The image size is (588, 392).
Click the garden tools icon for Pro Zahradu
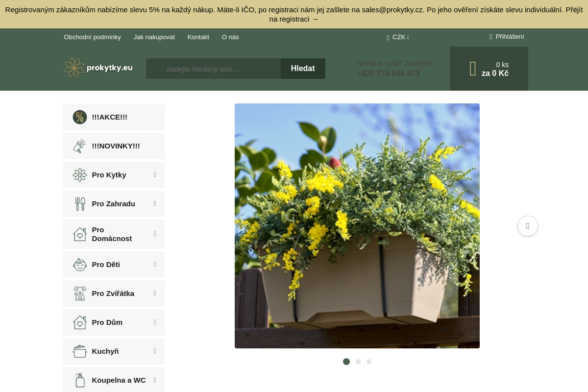(x=80, y=204)
